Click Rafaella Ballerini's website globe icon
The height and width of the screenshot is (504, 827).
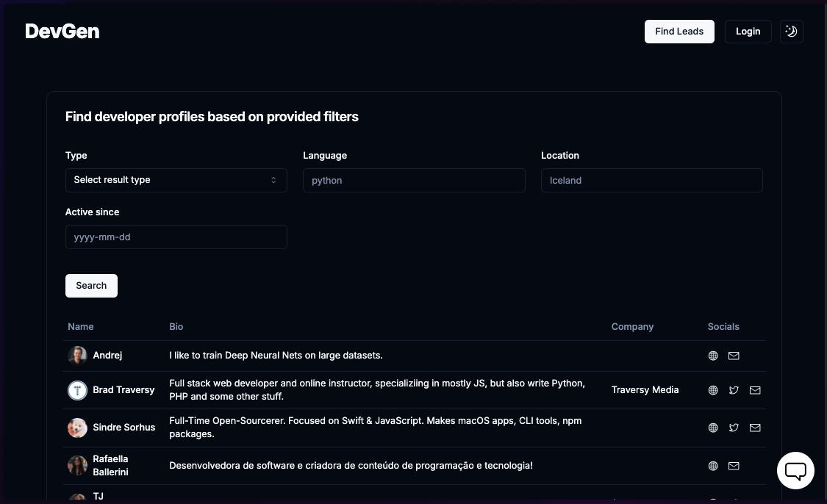click(713, 466)
